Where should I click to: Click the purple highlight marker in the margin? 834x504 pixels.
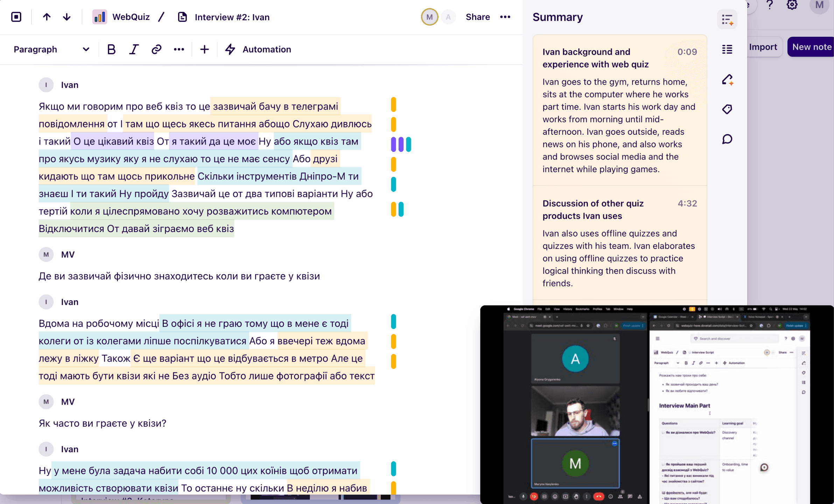(x=393, y=144)
